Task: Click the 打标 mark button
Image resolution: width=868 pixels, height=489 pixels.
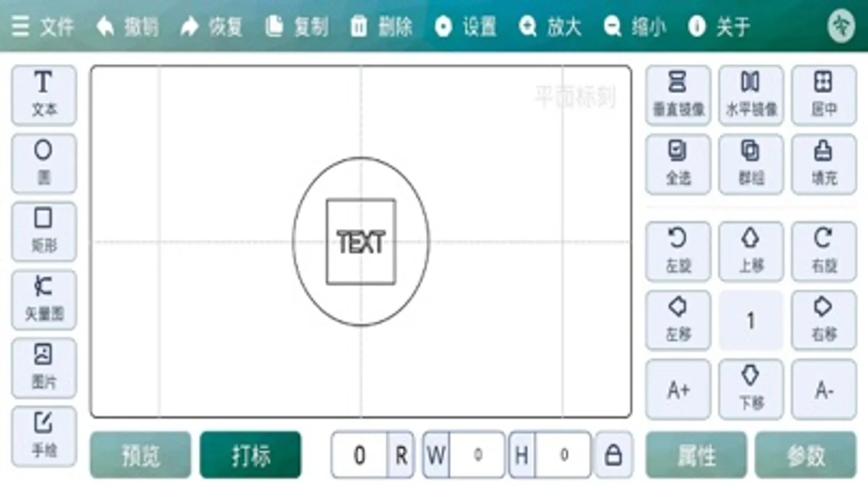Action: point(250,455)
